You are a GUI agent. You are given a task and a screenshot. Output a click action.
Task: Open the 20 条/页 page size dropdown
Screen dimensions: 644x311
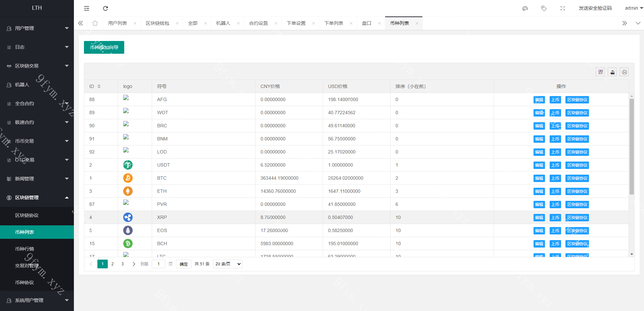(x=228, y=264)
